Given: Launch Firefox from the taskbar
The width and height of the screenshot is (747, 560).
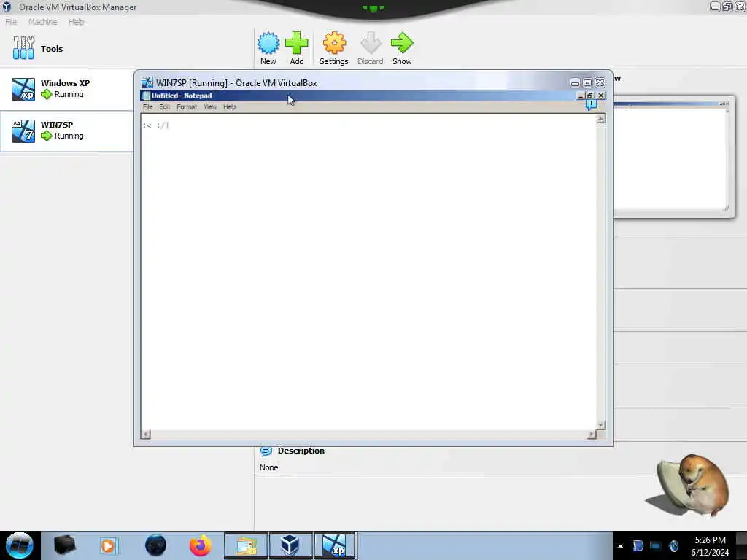Looking at the screenshot, I should 201,545.
